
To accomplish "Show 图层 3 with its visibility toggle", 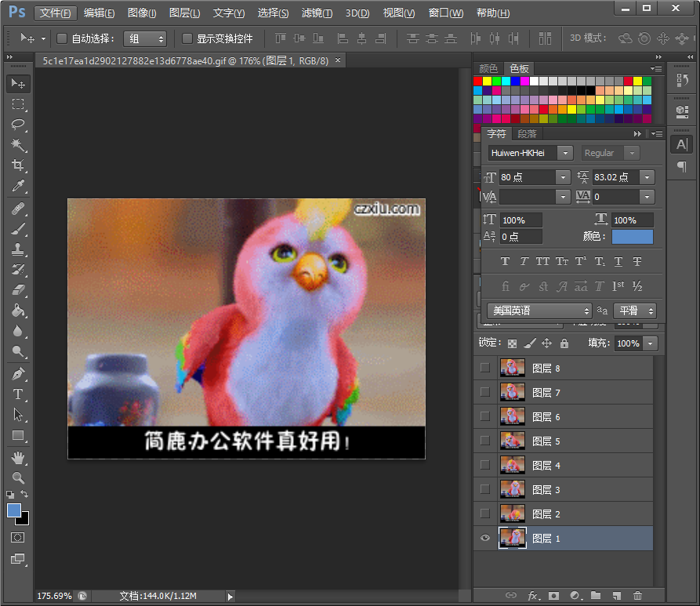I will point(484,489).
